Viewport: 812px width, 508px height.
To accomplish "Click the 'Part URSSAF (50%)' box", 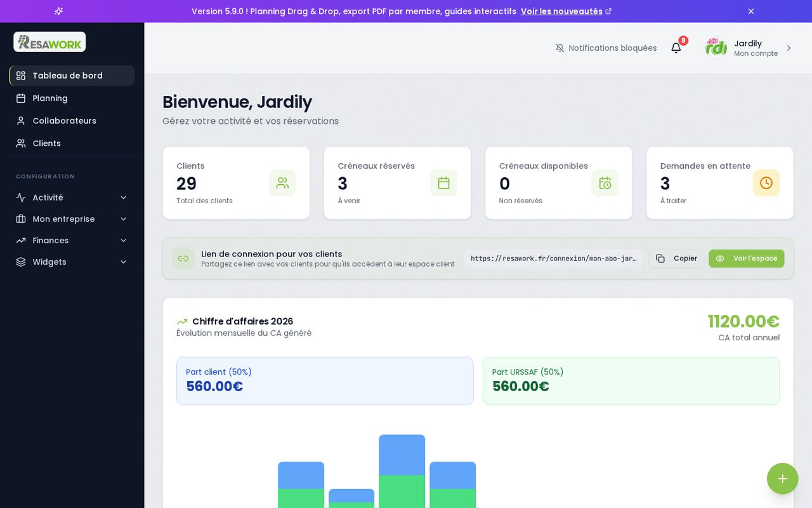I will (x=631, y=381).
